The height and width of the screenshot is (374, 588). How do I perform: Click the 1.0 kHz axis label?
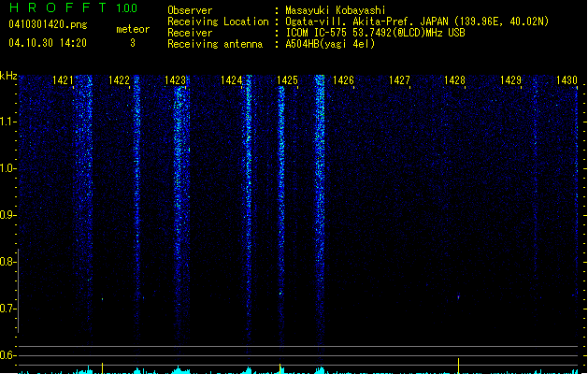click(7, 168)
